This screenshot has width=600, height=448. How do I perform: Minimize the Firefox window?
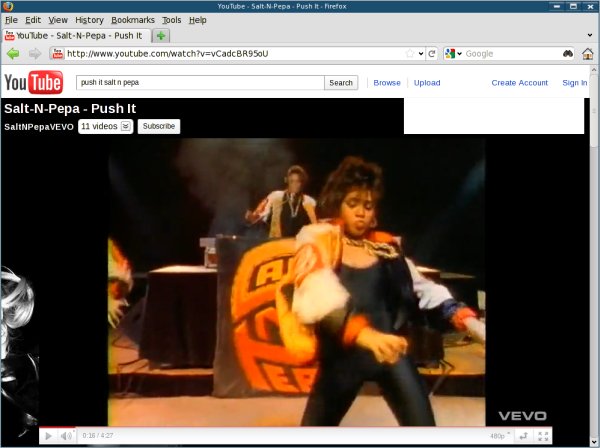[557, 6]
